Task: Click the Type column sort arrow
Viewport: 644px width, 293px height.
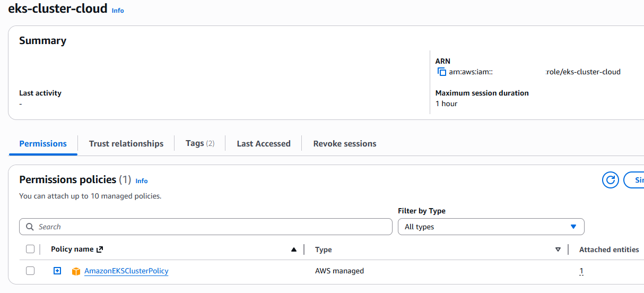Action: point(558,249)
